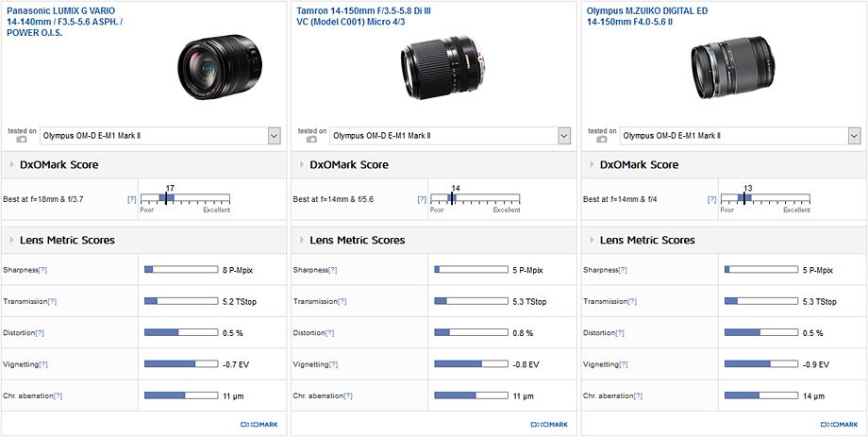868x437 pixels.
Task: Click the Transmission help link in the Olympus panel
Action: point(632,302)
